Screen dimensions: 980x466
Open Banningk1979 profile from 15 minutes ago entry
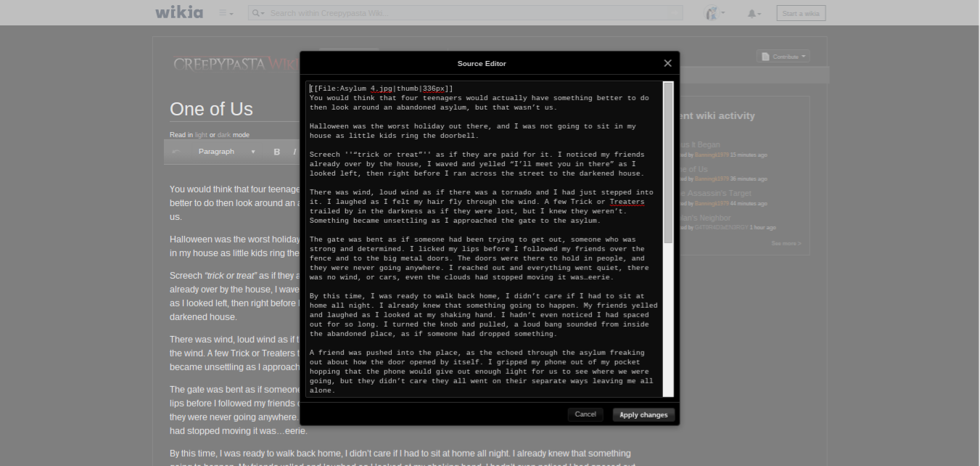click(711, 155)
